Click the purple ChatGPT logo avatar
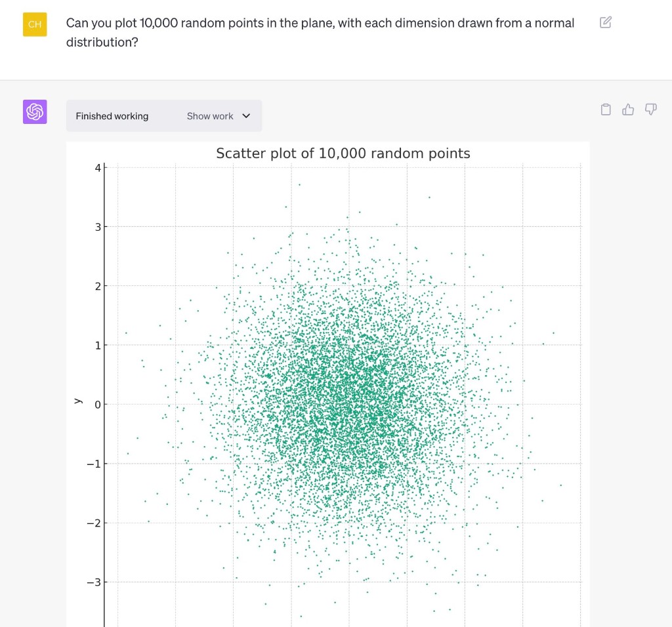The width and height of the screenshot is (672, 627). tap(35, 112)
